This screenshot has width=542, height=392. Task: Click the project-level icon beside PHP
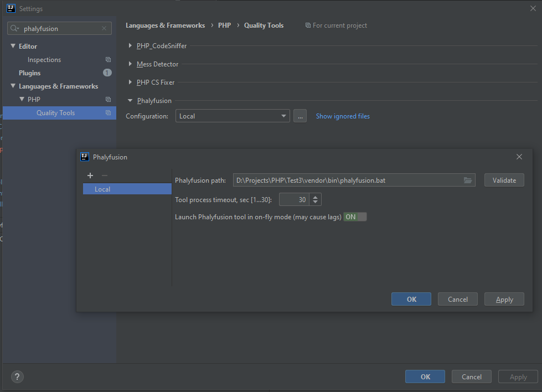[x=108, y=99]
